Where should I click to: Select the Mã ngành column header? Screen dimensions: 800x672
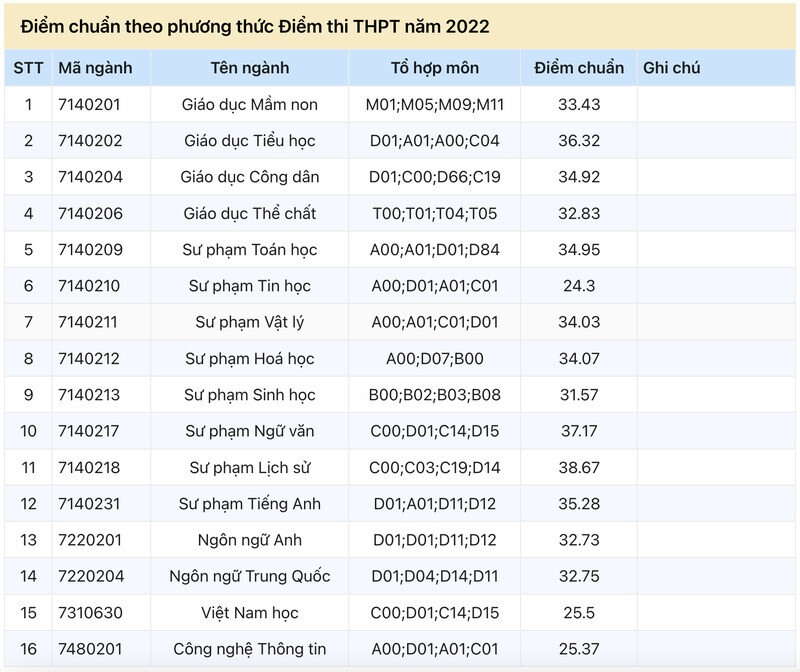pyautogui.click(x=95, y=68)
